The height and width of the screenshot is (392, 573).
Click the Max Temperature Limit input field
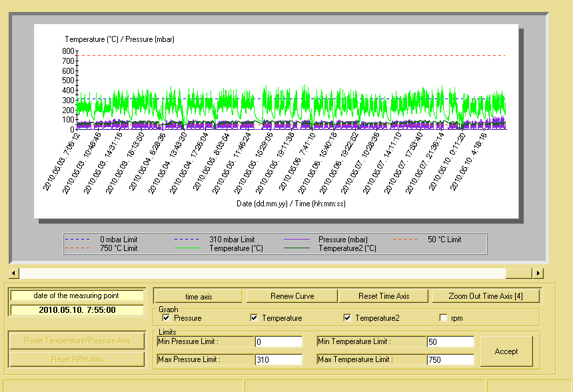pos(450,359)
